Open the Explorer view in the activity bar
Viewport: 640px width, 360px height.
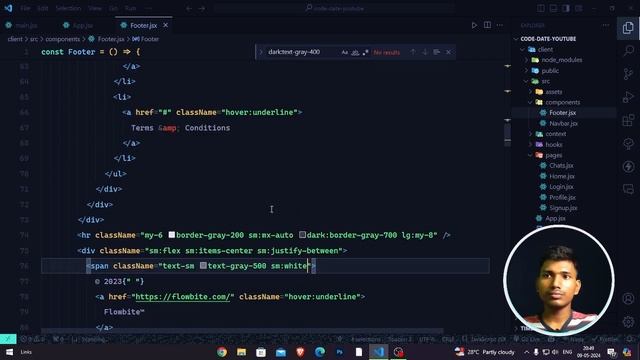628,28
